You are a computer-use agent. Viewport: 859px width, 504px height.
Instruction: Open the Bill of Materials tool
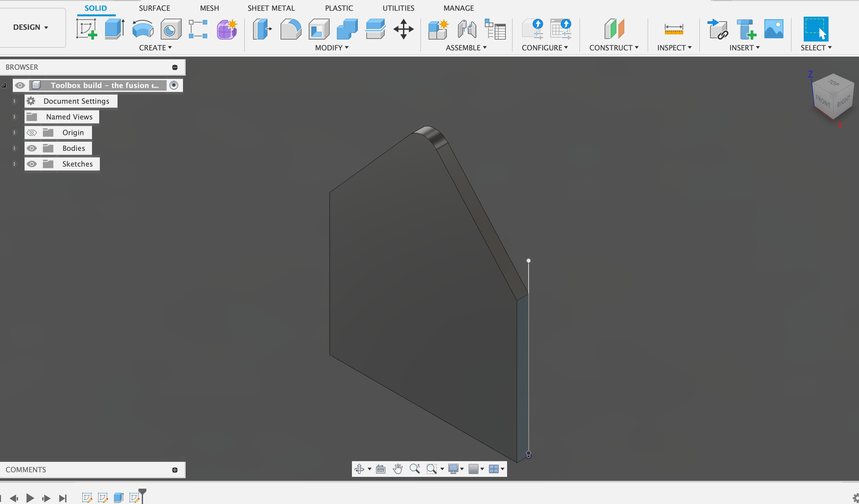click(495, 29)
